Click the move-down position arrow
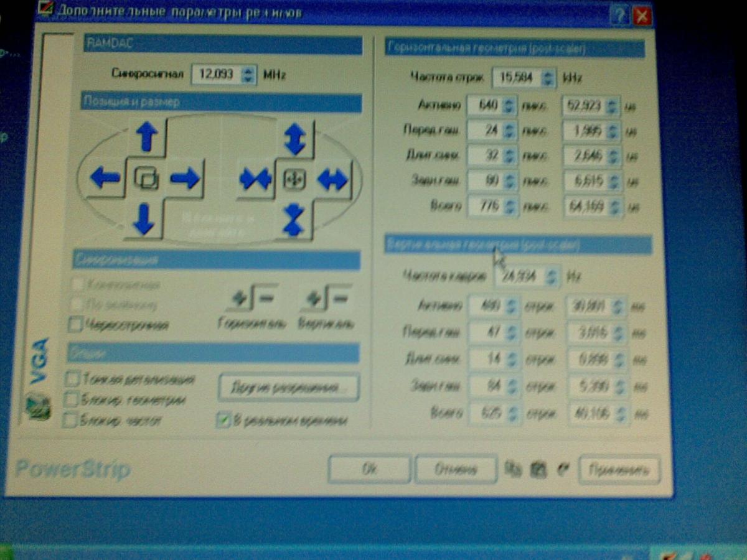The height and width of the screenshot is (560, 747). [x=144, y=218]
